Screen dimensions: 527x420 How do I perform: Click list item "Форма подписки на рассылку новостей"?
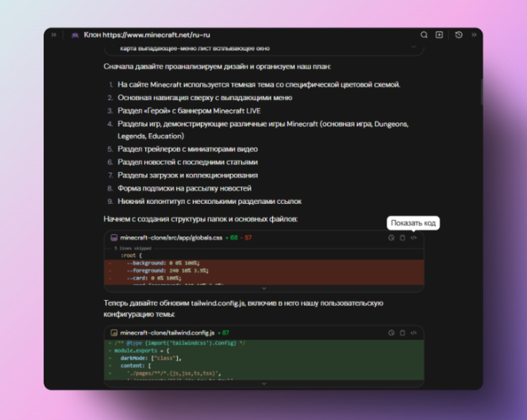click(184, 188)
